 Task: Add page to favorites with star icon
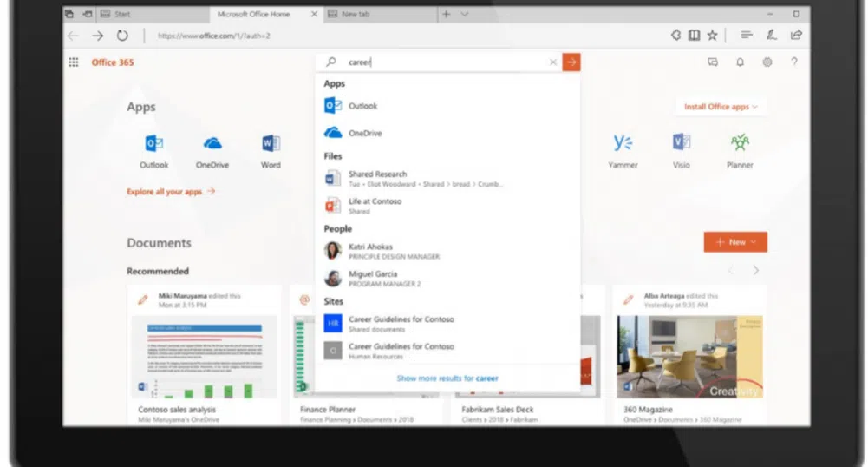pos(713,36)
